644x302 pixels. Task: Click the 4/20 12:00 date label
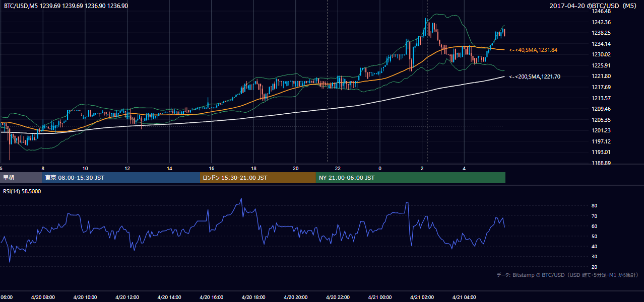127,297
